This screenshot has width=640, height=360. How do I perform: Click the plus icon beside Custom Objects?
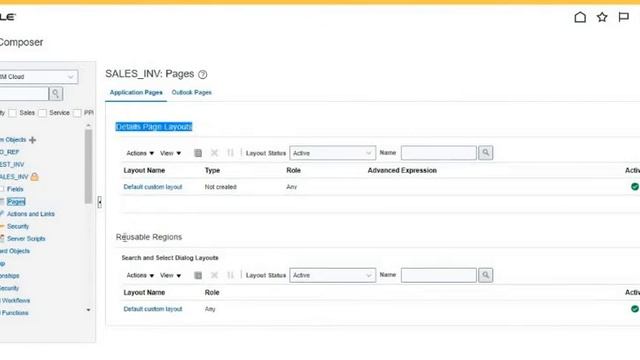[33, 140]
